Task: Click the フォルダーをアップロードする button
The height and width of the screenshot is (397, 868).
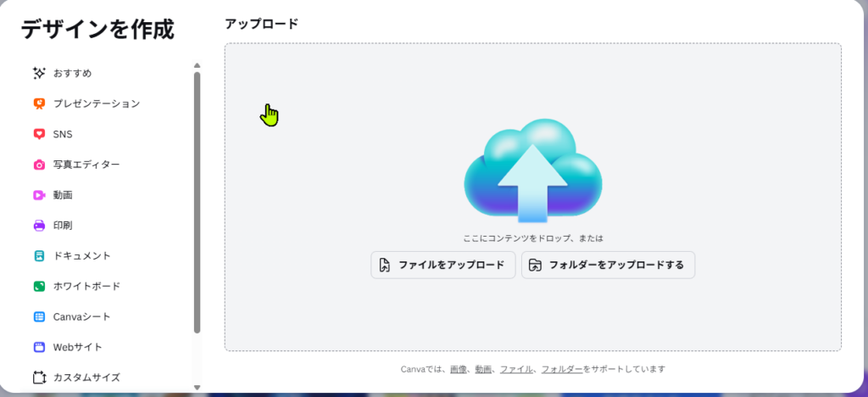Action: coord(608,265)
